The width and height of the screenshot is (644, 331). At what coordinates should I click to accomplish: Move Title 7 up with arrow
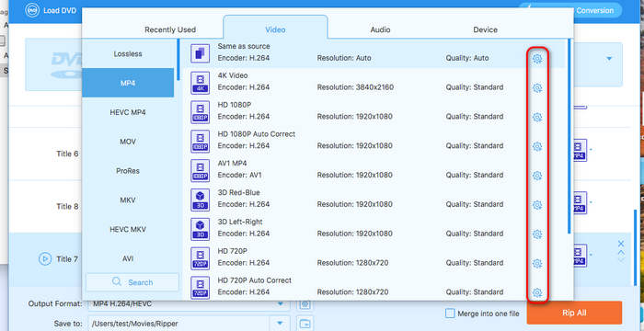click(x=621, y=253)
